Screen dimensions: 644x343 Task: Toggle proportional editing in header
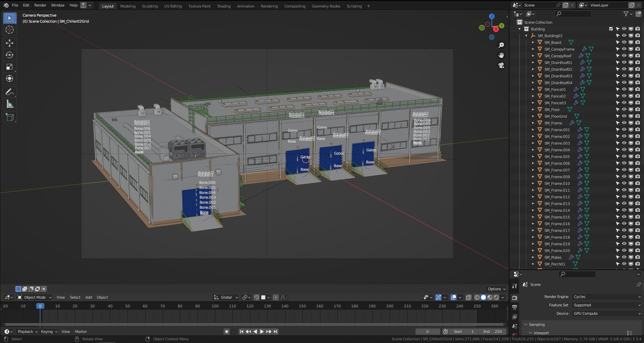pyautogui.click(x=276, y=297)
